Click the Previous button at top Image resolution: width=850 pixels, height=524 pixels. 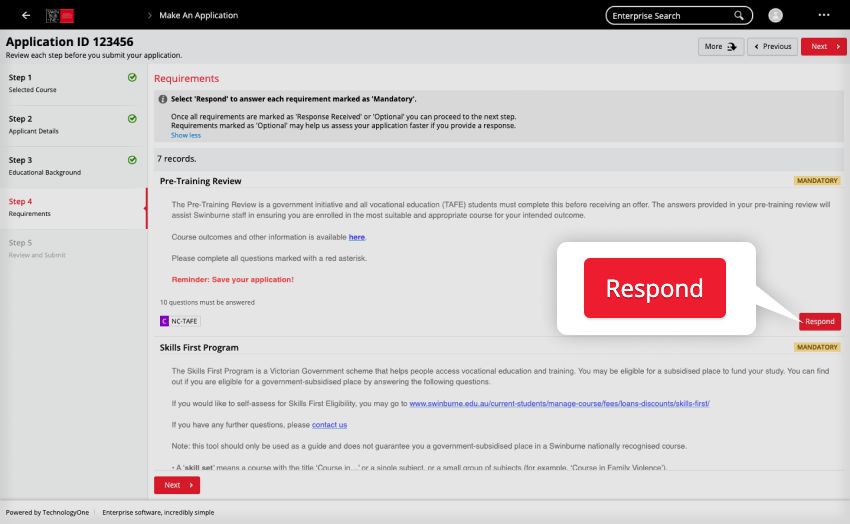[x=772, y=46]
